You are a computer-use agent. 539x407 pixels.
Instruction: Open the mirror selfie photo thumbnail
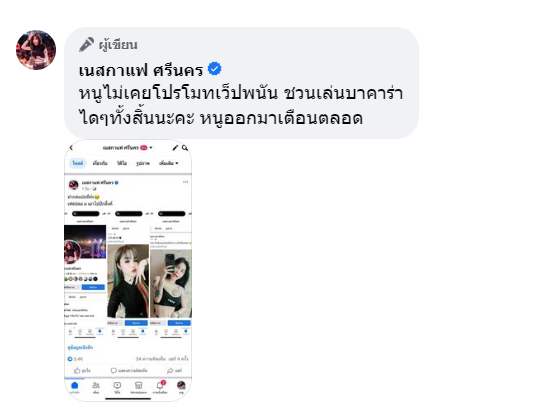tap(171, 283)
